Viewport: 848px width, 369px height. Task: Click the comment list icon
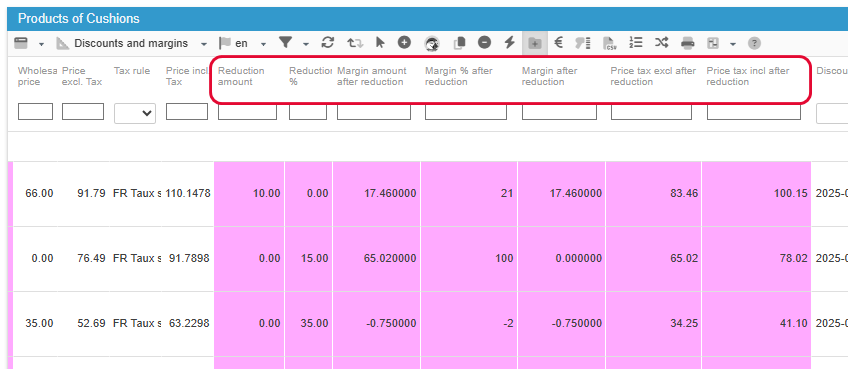(583, 43)
